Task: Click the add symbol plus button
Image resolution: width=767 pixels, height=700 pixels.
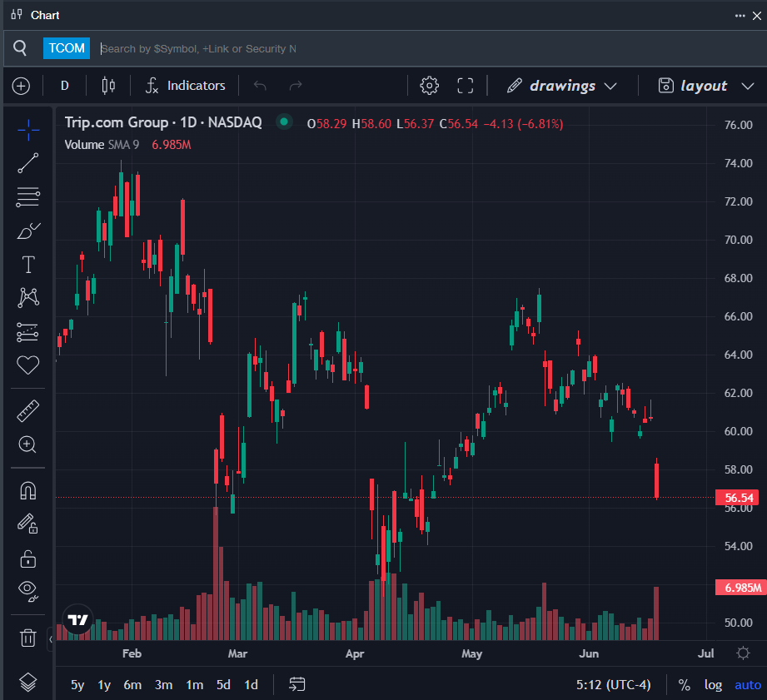Action: (21, 86)
